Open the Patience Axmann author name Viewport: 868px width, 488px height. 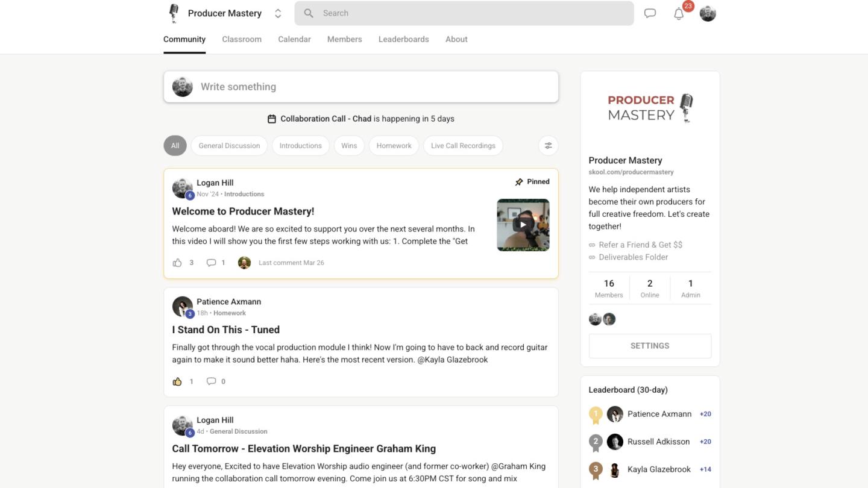coord(228,302)
